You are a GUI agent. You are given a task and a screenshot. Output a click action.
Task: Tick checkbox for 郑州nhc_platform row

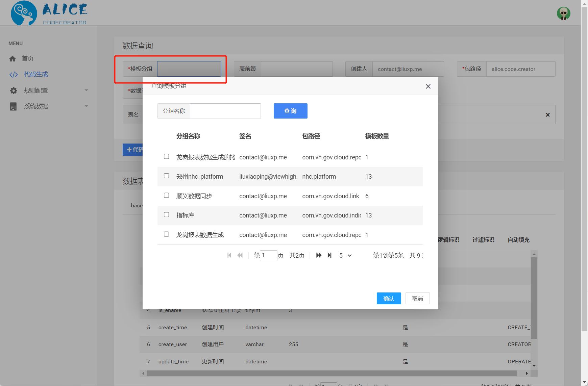pos(166,176)
